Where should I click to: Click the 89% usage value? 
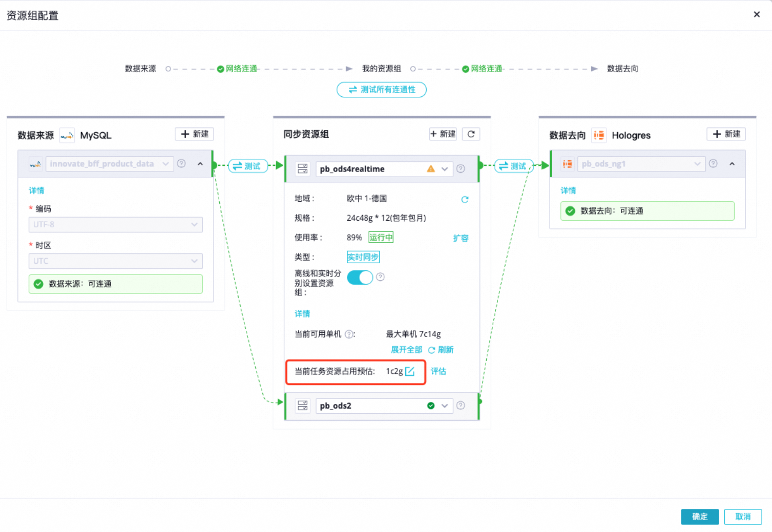point(354,238)
